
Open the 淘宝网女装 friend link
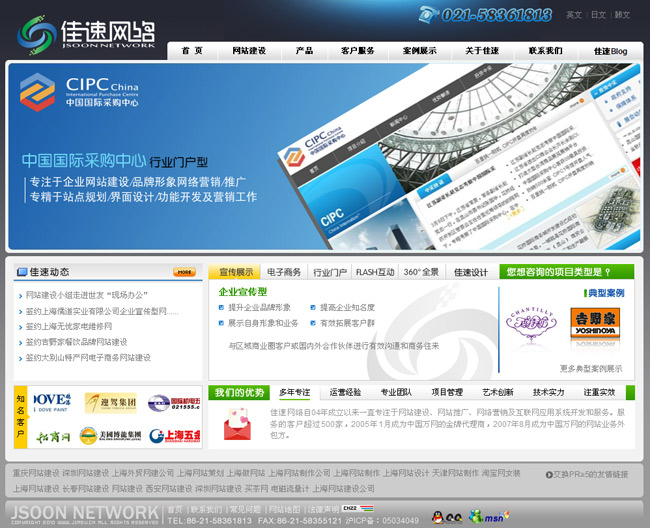tap(501, 473)
